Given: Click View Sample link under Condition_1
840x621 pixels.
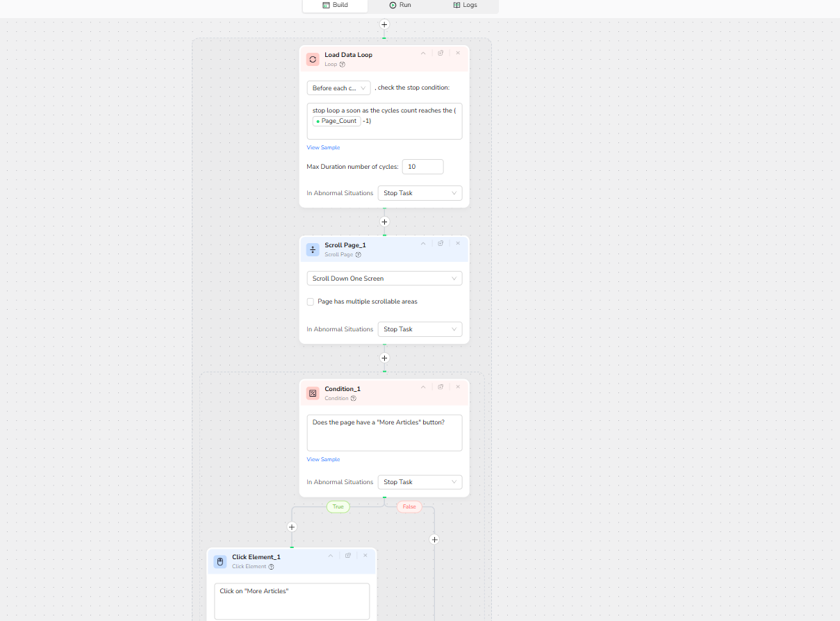Looking at the screenshot, I should [x=323, y=460].
